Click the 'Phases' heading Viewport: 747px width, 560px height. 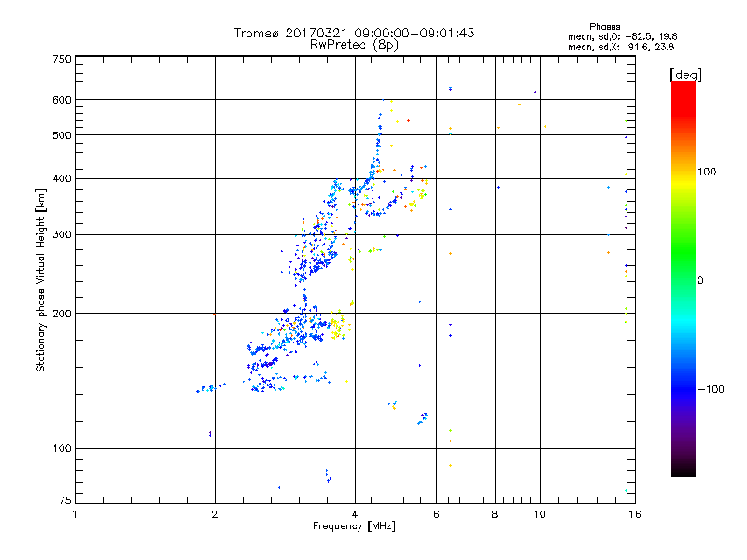604,27
